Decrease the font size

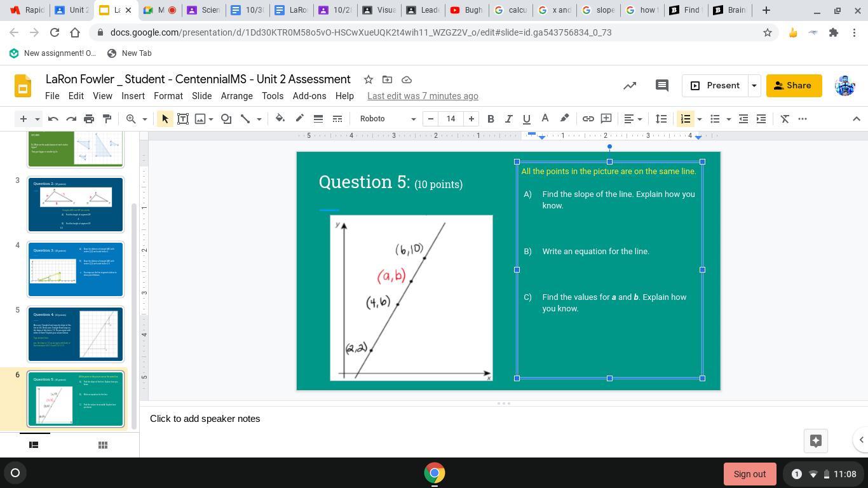click(431, 119)
